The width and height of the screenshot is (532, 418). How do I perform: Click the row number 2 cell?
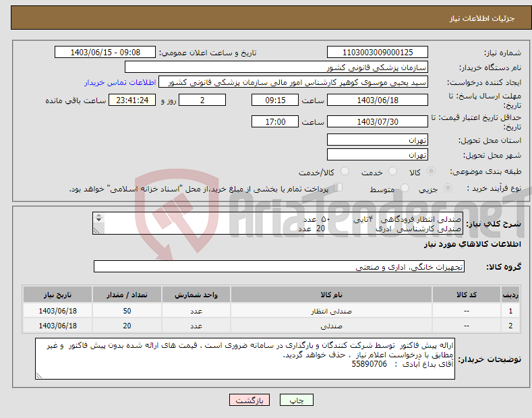coord(510,326)
